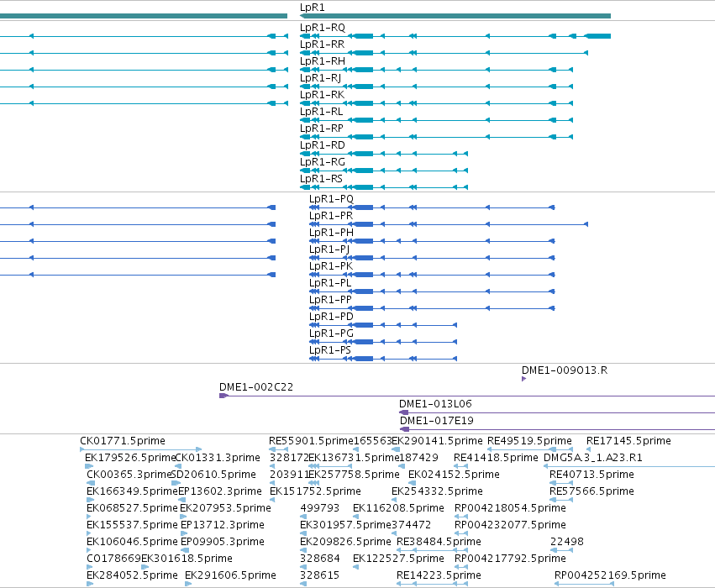
Task: Open the LpR1-PD protein label
Action: [332, 318]
